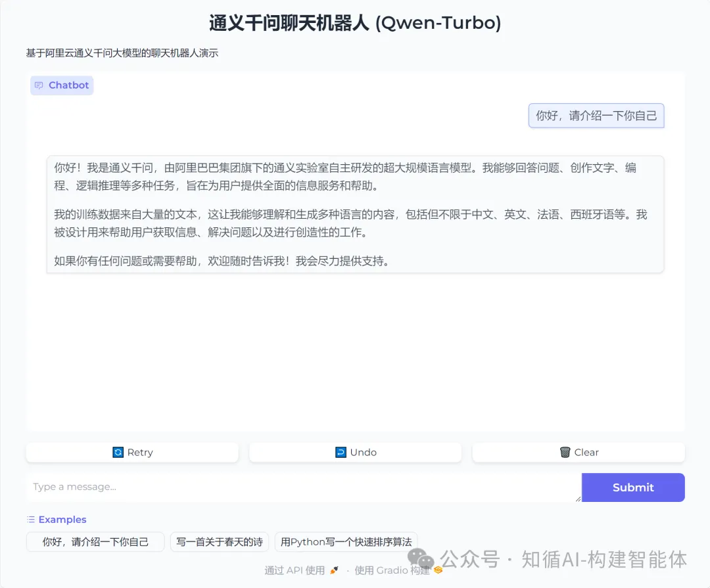Click the bot reply paragraph starting '你好！我是通义千问'
Image resolution: width=710 pixels, height=588 pixels.
point(346,177)
